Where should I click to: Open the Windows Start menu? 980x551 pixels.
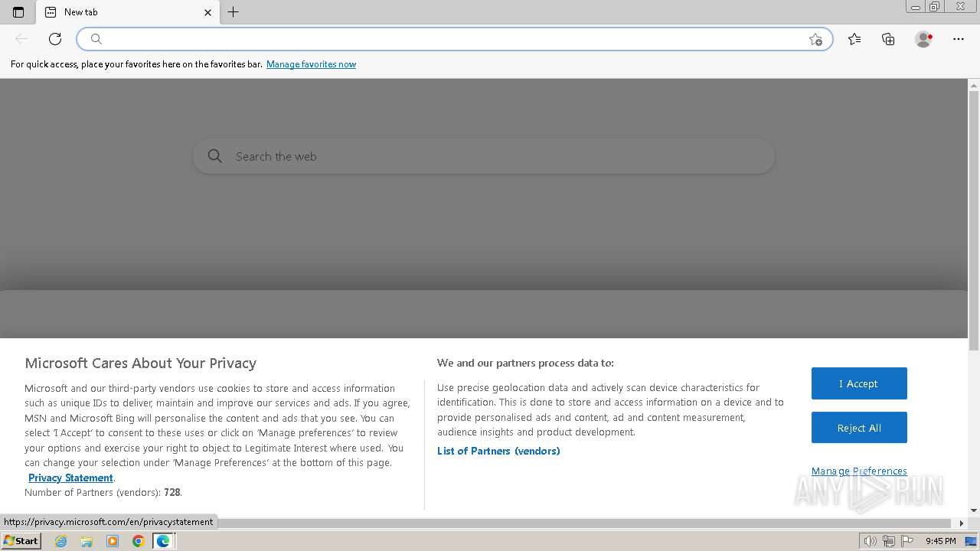(x=21, y=540)
